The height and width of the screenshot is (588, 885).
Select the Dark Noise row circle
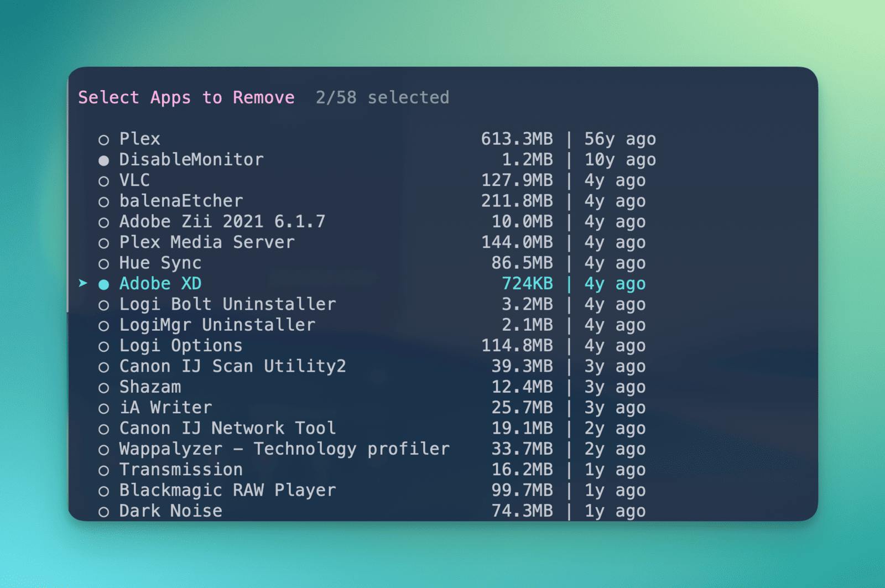click(103, 512)
